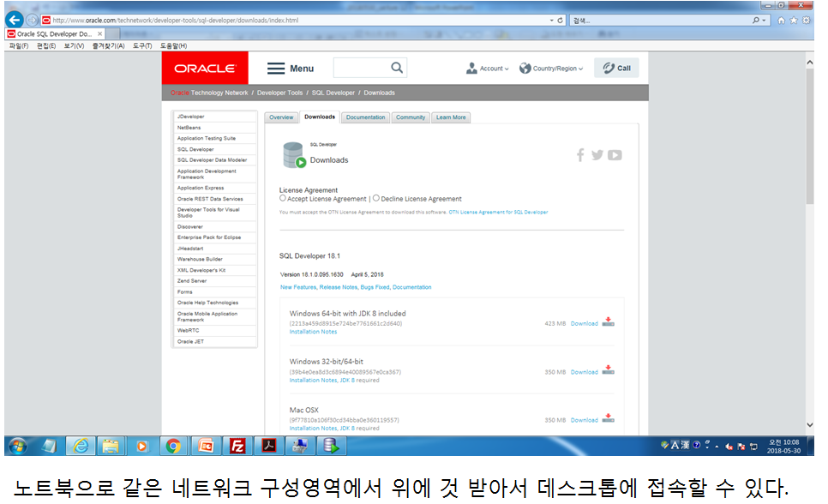Switch to the Documentation tab

point(365,117)
